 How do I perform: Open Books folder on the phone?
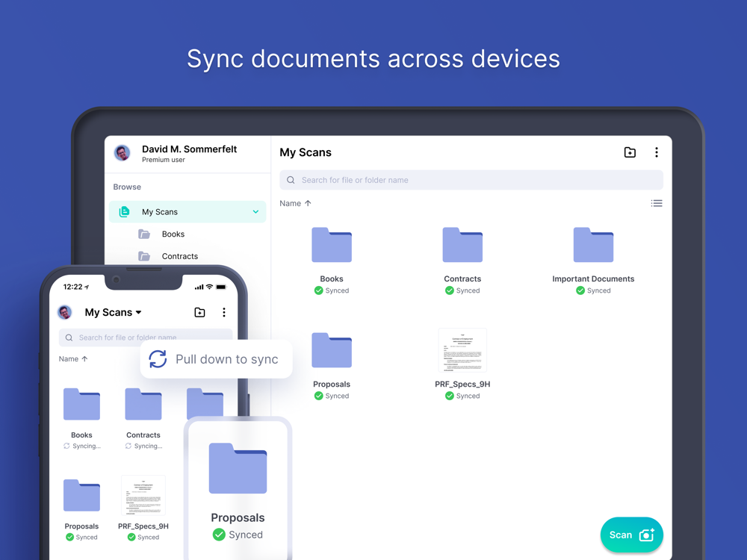pyautogui.click(x=81, y=404)
